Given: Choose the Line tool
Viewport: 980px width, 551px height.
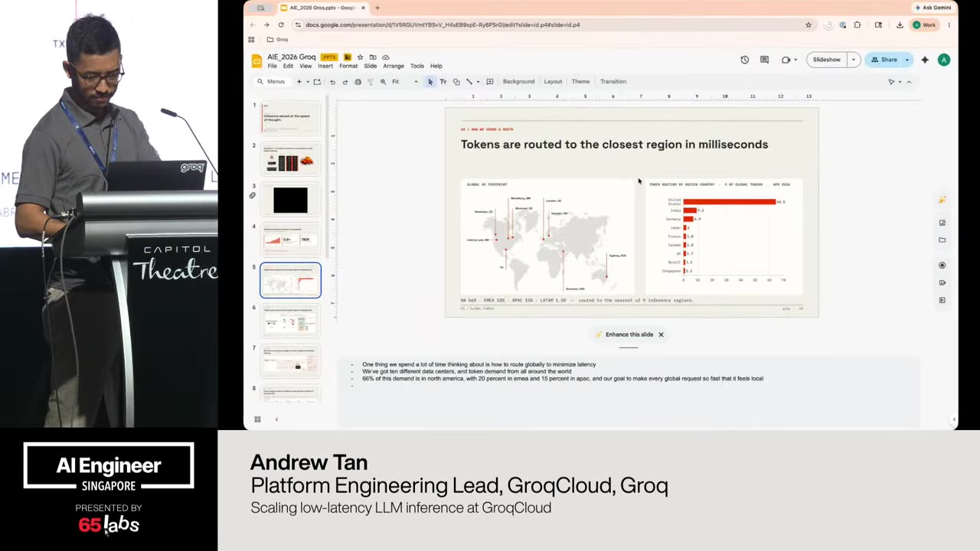Looking at the screenshot, I should 469,82.
